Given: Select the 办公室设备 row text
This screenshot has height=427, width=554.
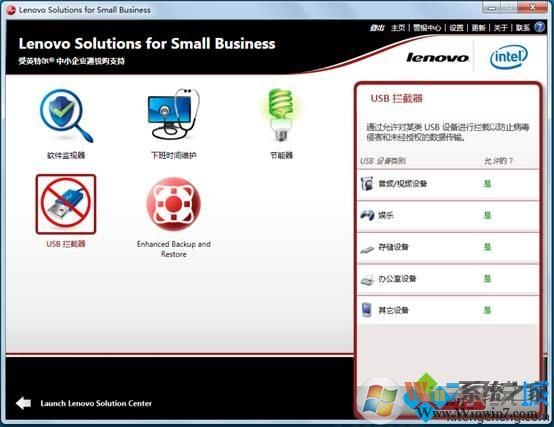Looking at the screenshot, I should pyautogui.click(x=397, y=279).
